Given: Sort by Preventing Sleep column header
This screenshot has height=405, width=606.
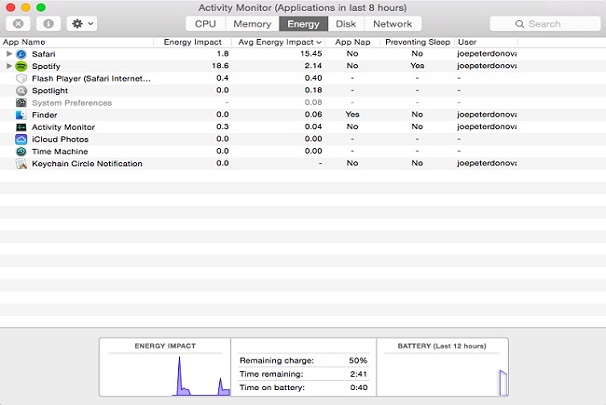Looking at the screenshot, I should (417, 42).
